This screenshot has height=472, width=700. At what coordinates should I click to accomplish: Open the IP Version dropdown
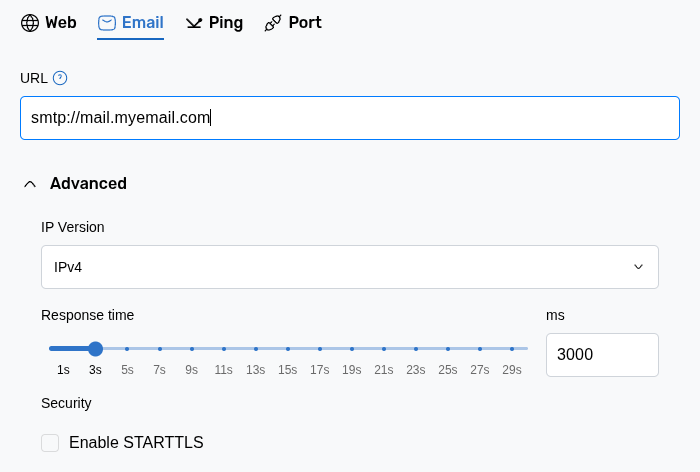click(x=340, y=267)
